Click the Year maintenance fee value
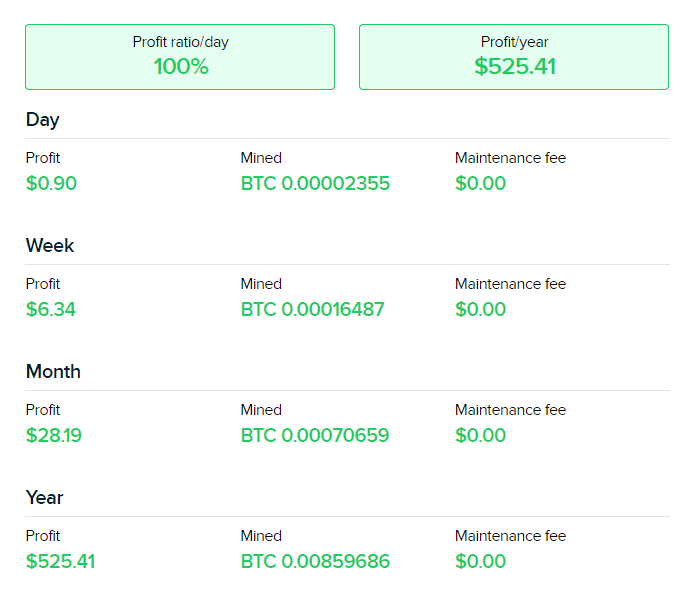 (480, 562)
